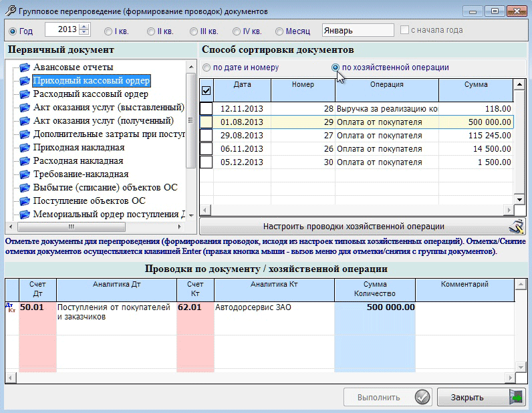Screen dimensions: 532x413
Task: Click the document tree's up scroll arrow
Action: 191,67
